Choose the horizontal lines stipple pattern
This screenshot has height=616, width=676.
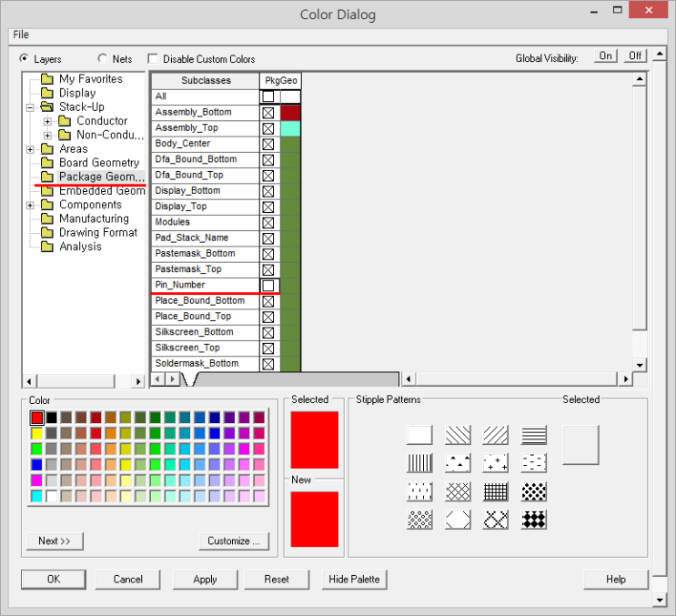[x=534, y=435]
